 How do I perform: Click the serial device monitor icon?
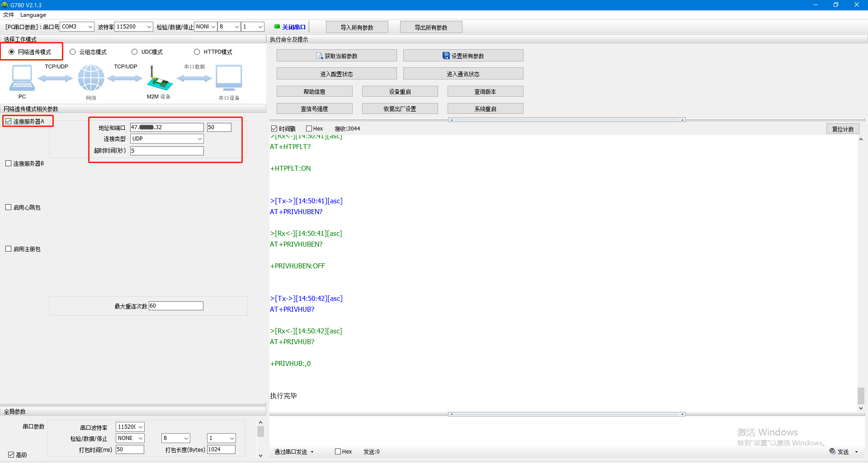point(229,78)
